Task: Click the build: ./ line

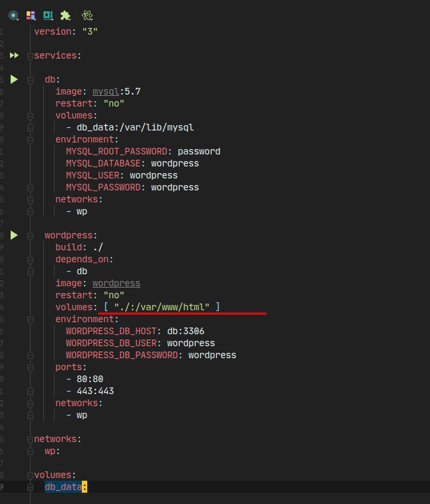Action: pyautogui.click(x=79, y=247)
